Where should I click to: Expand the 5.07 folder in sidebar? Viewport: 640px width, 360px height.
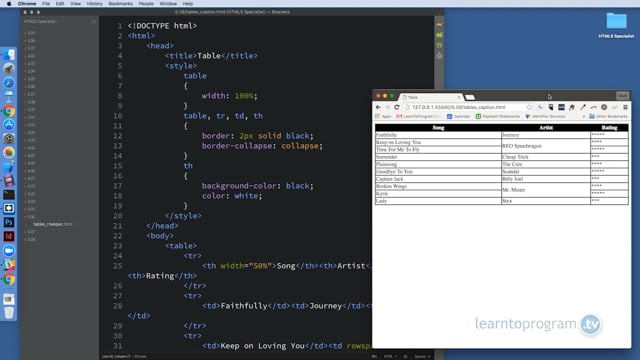click(30, 232)
